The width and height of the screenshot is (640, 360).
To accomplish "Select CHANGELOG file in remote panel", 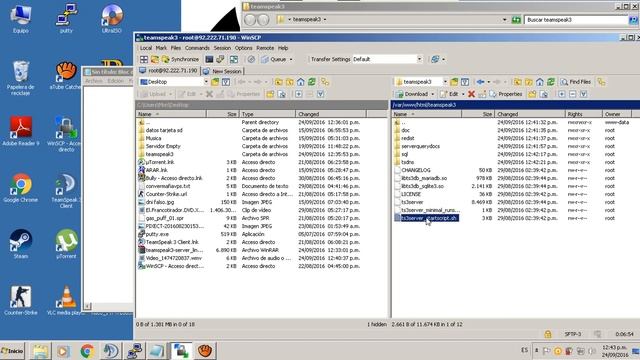I will click(416, 170).
